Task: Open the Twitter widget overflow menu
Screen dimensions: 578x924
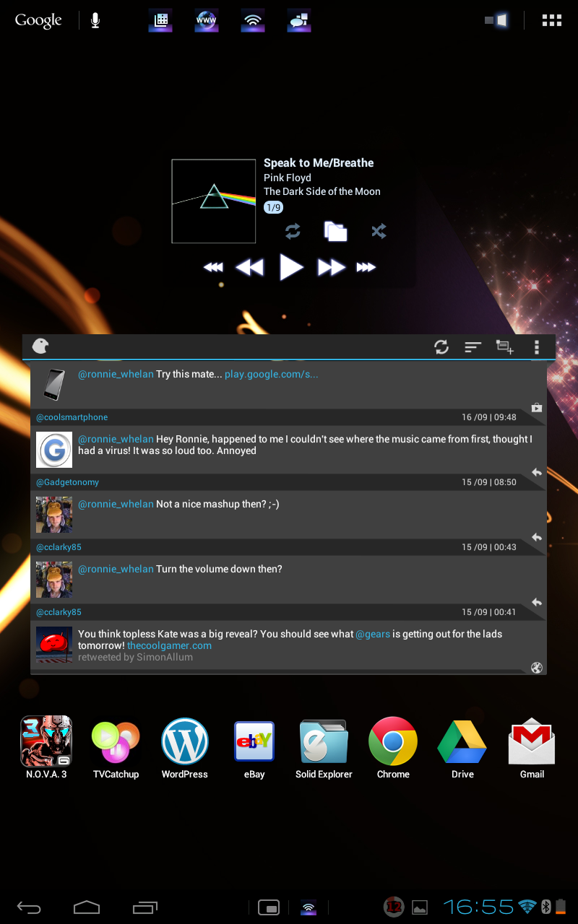Action: pos(536,347)
